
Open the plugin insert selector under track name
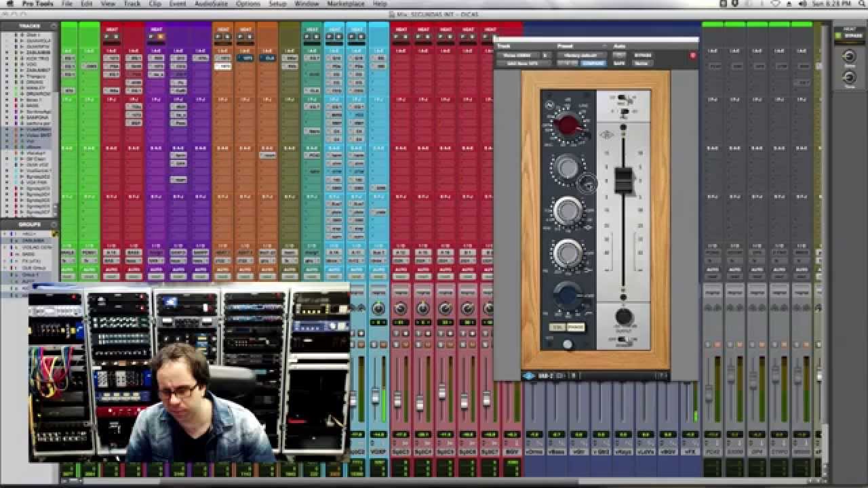click(524, 63)
